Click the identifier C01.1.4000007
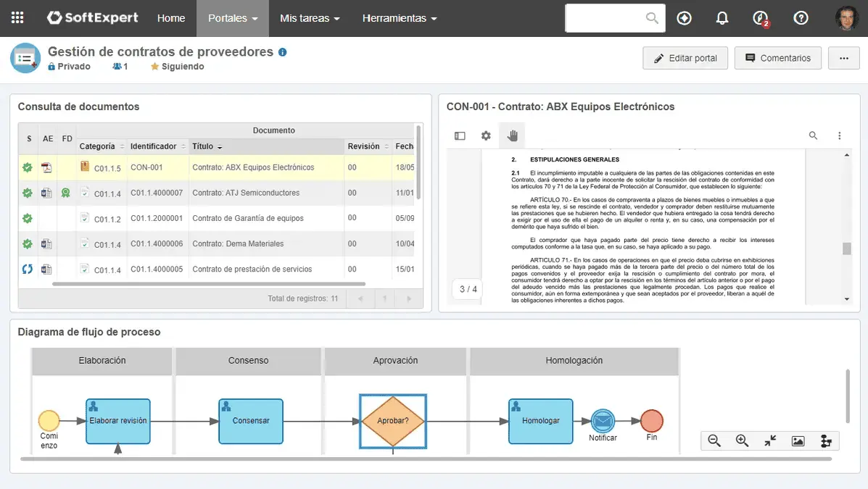This screenshot has width=868, height=489. pos(157,193)
